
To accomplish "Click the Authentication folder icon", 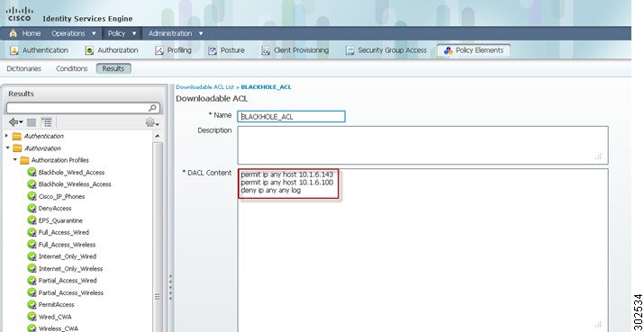I will (x=17, y=136).
